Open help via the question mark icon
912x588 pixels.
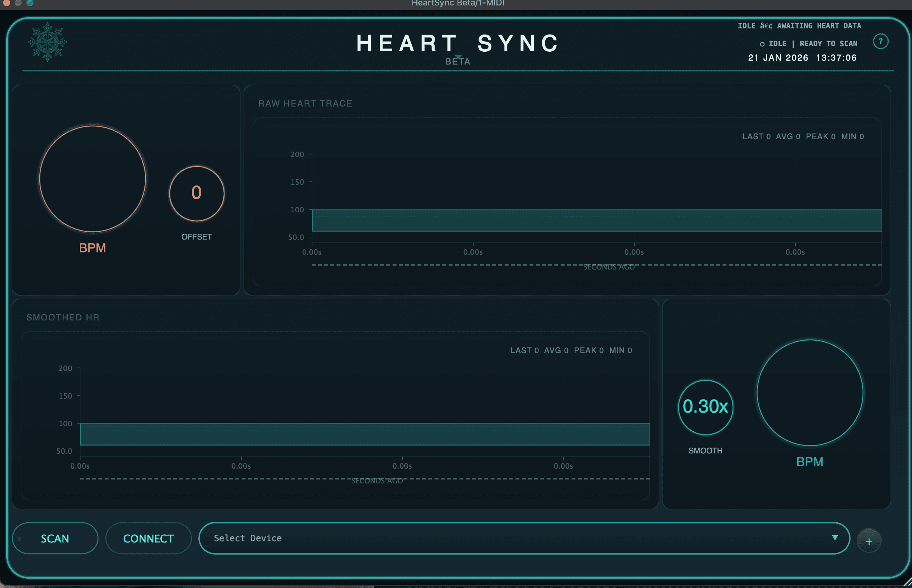click(x=880, y=41)
